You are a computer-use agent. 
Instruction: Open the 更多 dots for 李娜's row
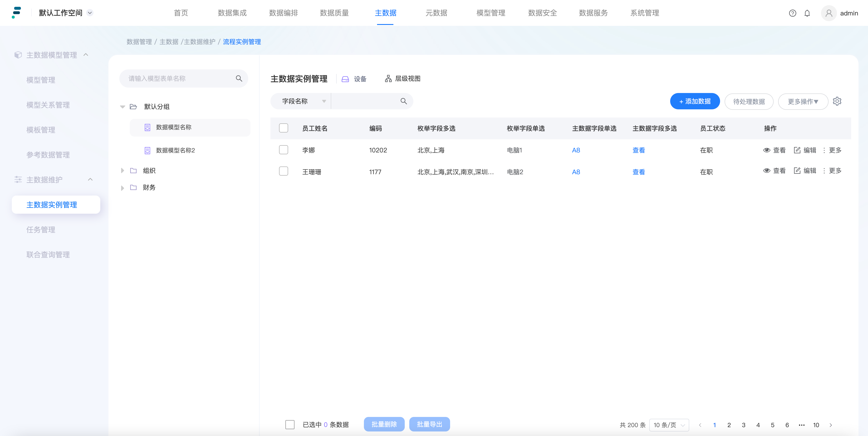click(x=824, y=150)
